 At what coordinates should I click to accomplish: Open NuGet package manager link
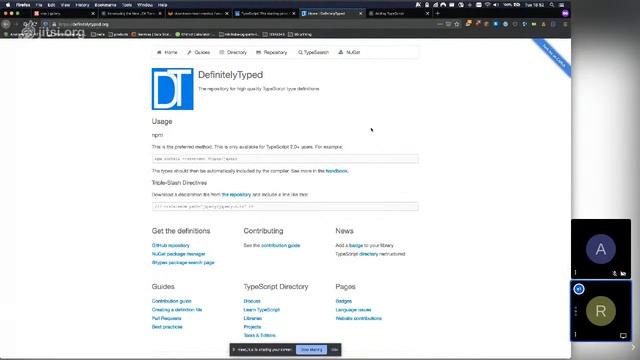178,254
